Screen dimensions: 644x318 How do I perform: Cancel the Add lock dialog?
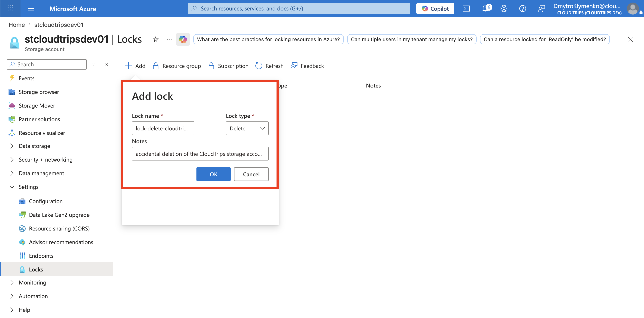click(x=251, y=174)
